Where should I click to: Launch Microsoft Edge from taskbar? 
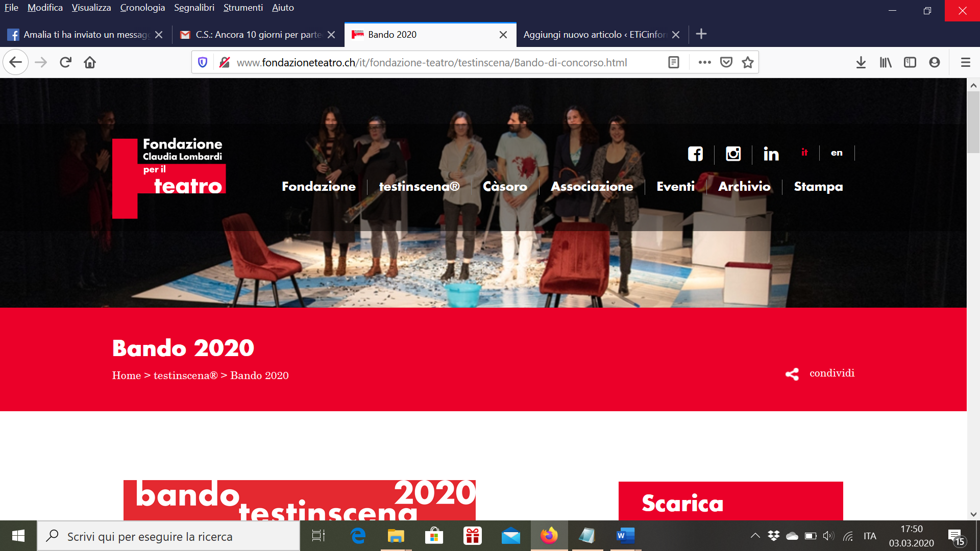(358, 536)
